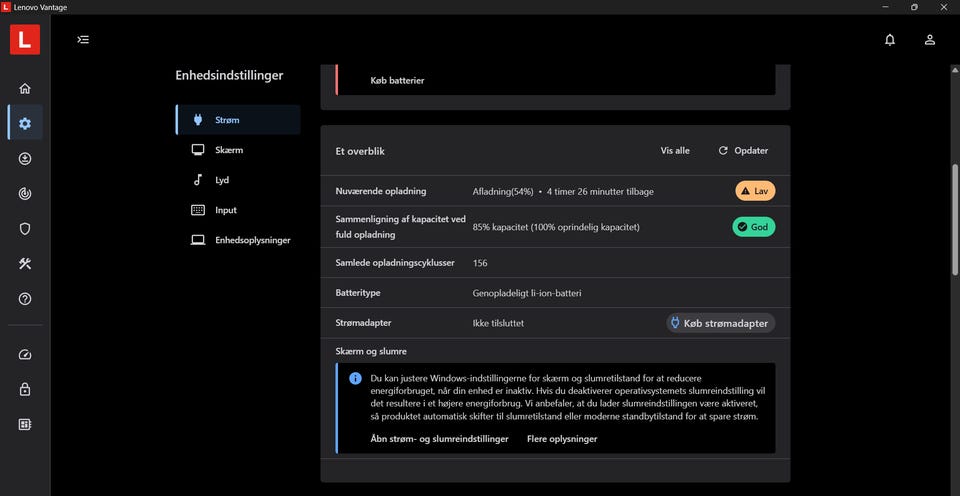Click the 'Enhedsindstillinger' heading
The width and height of the screenshot is (960, 496).
pos(230,75)
